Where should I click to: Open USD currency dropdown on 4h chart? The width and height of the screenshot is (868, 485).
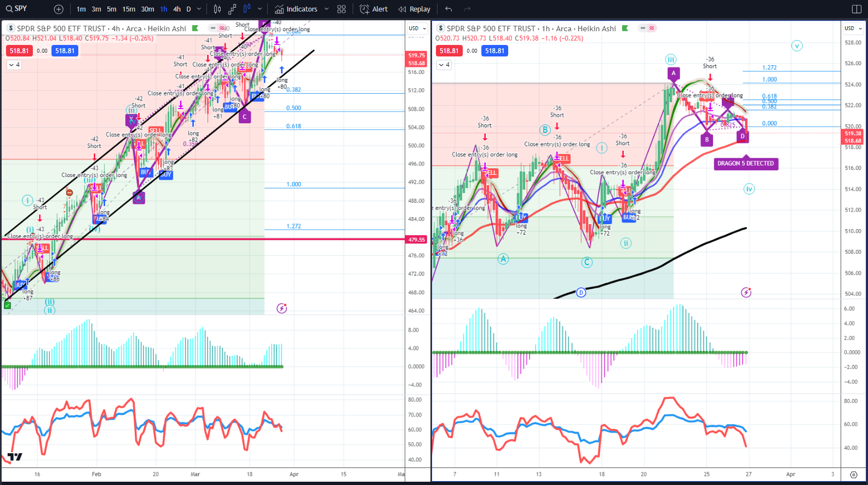417,28
